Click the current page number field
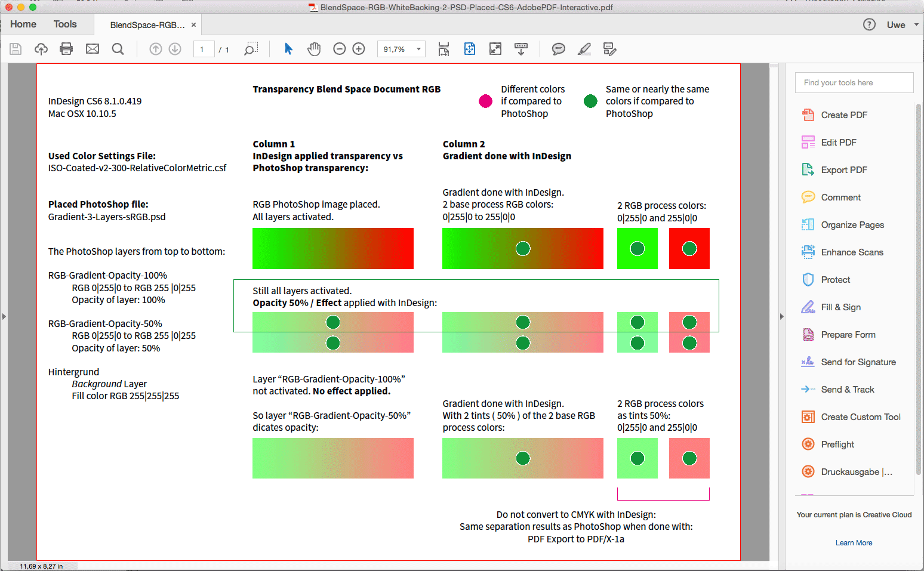This screenshot has width=924, height=571. [204, 49]
